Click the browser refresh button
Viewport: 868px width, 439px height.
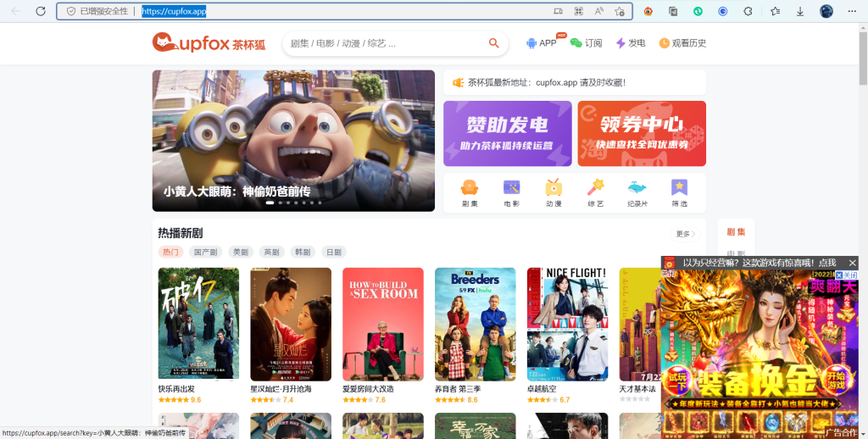[x=41, y=11]
